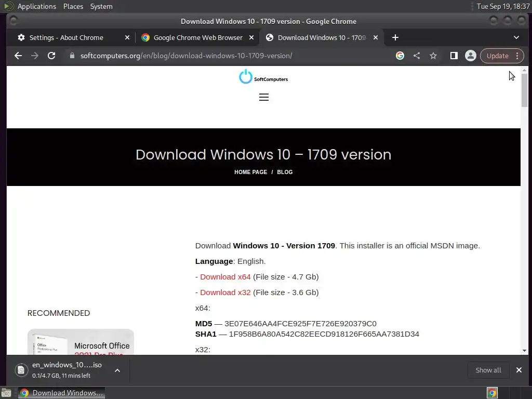The width and height of the screenshot is (532, 399).
Task: Click the page vertical scrollbar thumb
Action: [x=525, y=90]
